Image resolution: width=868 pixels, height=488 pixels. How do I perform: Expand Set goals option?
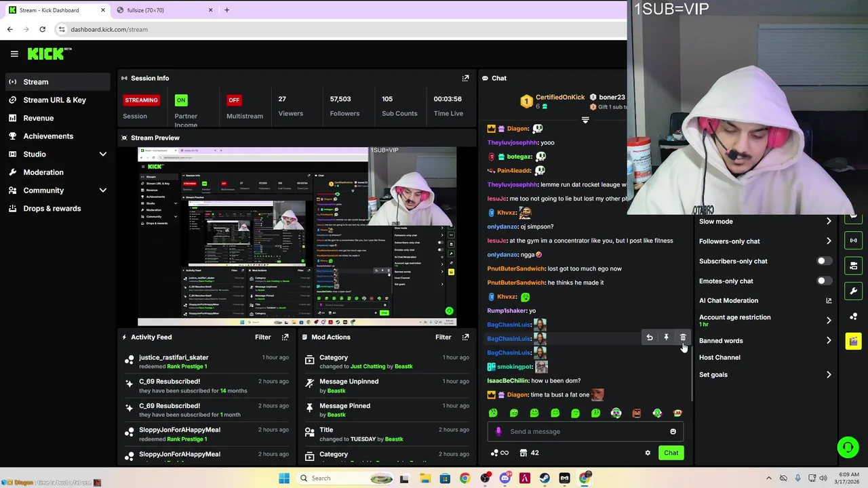[765, 374]
